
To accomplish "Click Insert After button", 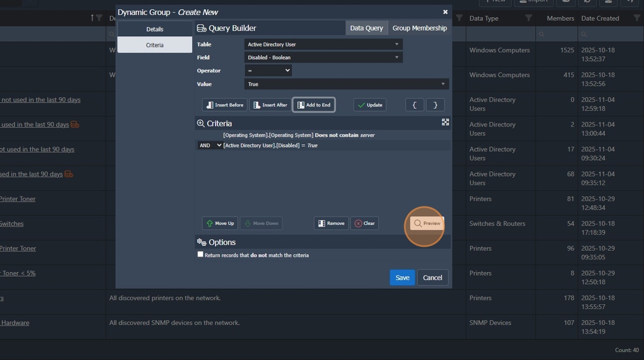I will [x=270, y=105].
